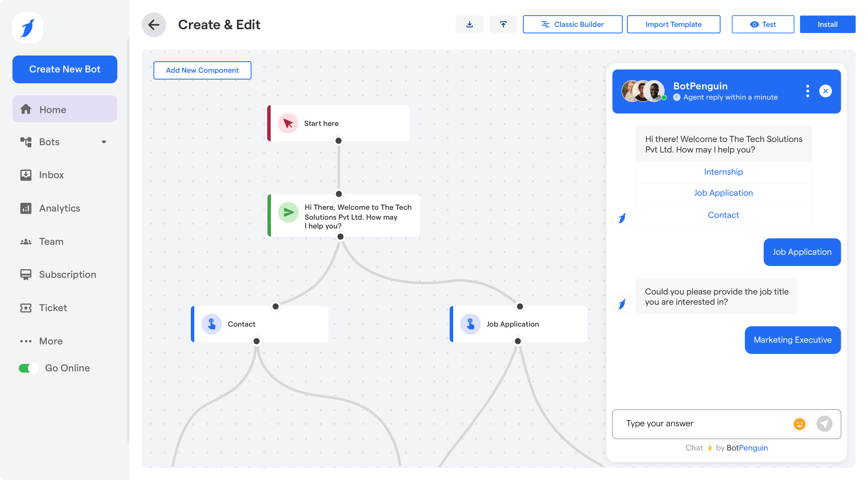
Task: Click the Contact node touch icon
Action: click(211, 323)
